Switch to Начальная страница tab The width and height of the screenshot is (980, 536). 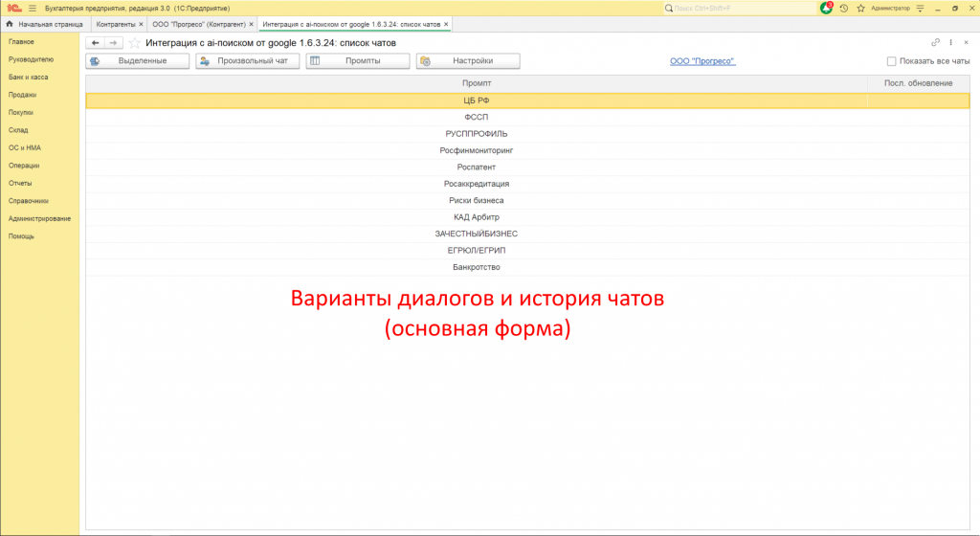coord(45,24)
